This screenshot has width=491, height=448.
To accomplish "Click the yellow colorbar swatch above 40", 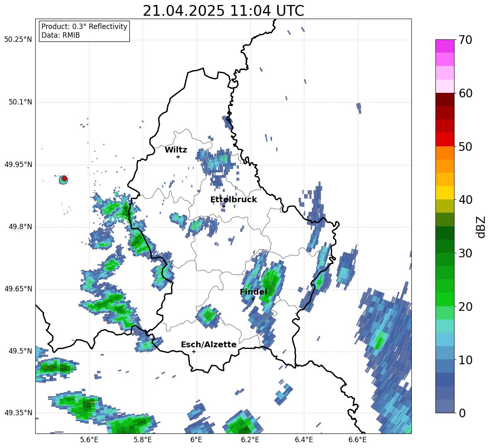I will coord(445,193).
